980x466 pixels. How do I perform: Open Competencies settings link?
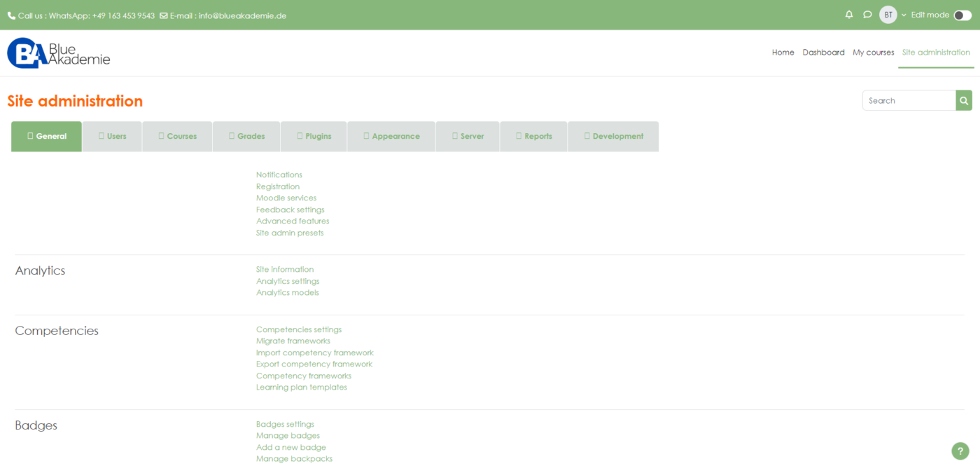point(299,329)
